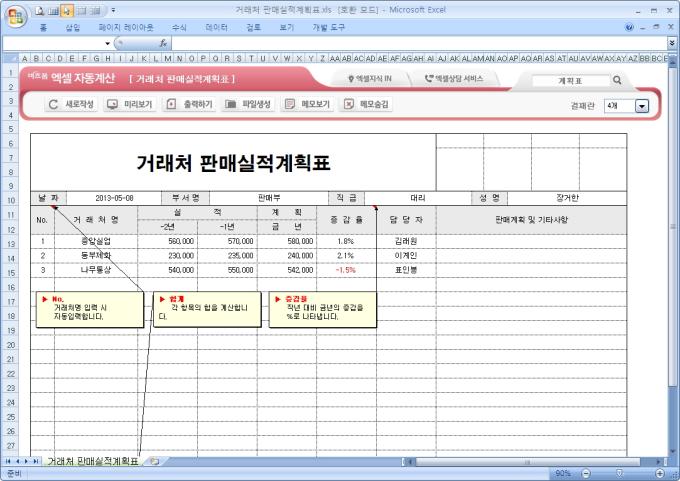This screenshot has height=481, width=680.
Task: Expand the formula bar chevron
Action: point(672,43)
